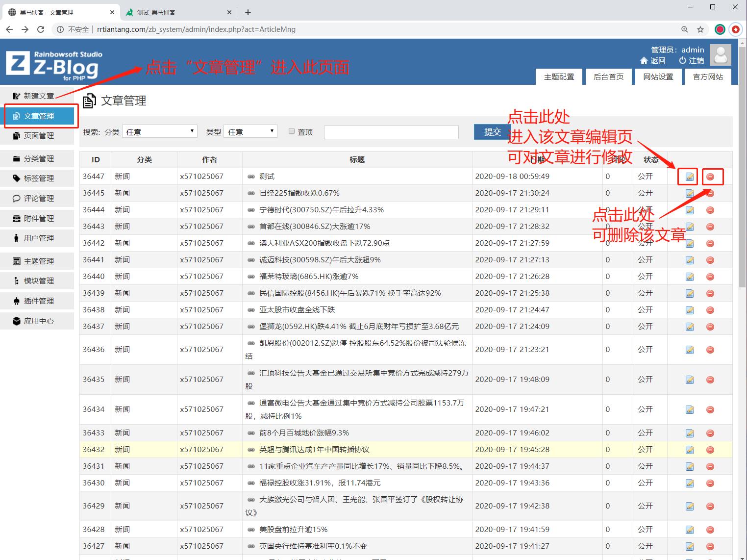The image size is (747, 560).
Task: Click date 2020-09-17 21:30:24
Action: tap(512, 193)
